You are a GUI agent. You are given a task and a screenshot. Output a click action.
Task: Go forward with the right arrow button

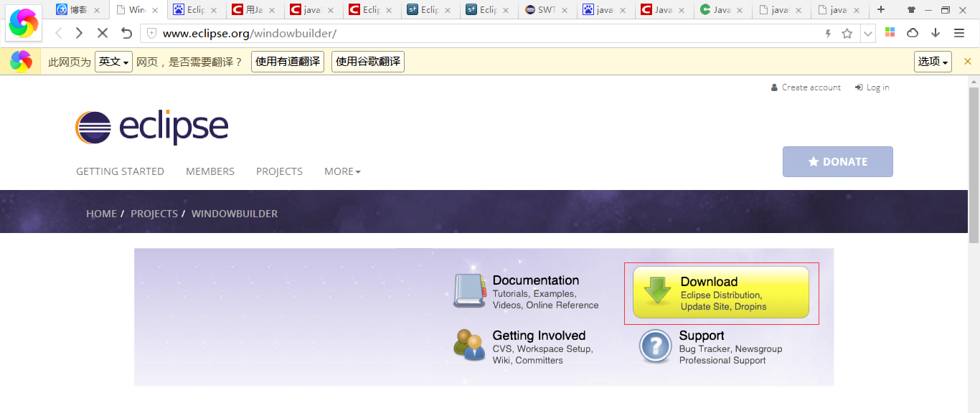tap(80, 33)
